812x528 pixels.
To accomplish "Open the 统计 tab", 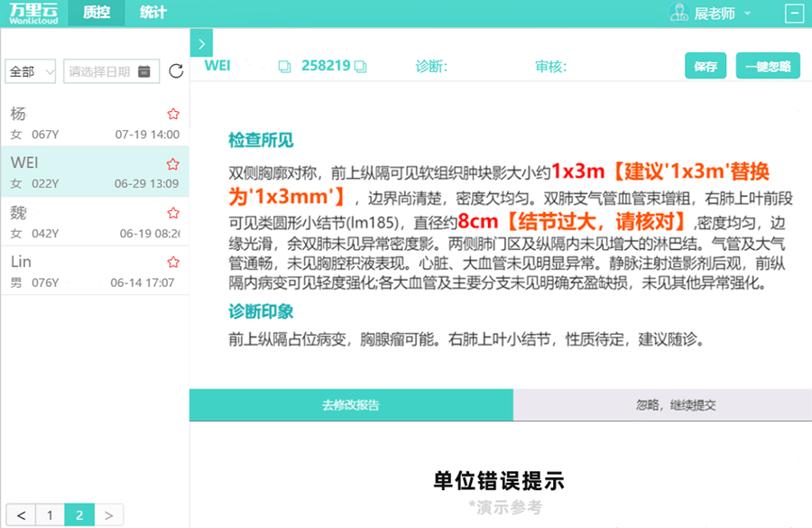I will (x=152, y=13).
